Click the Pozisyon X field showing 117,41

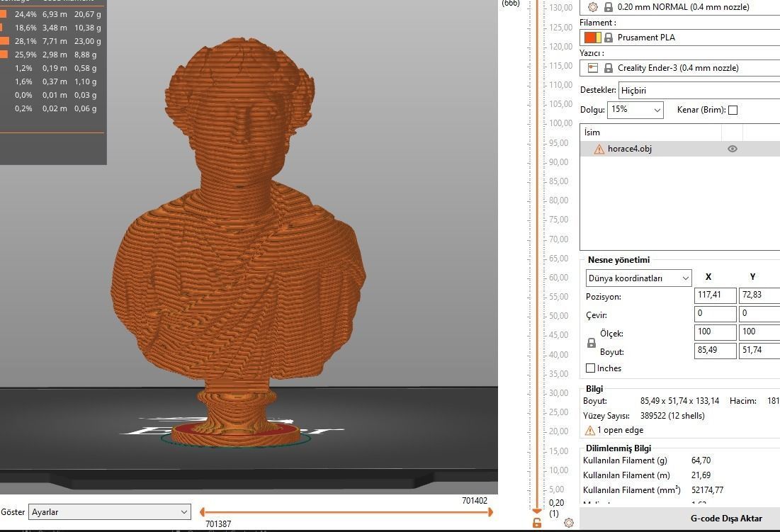pyautogui.click(x=715, y=295)
